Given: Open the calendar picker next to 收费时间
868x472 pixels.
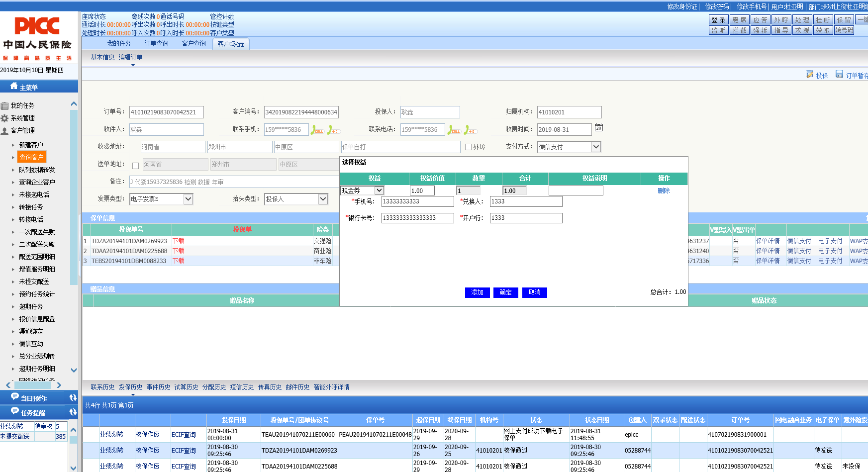Looking at the screenshot, I should tap(599, 128).
